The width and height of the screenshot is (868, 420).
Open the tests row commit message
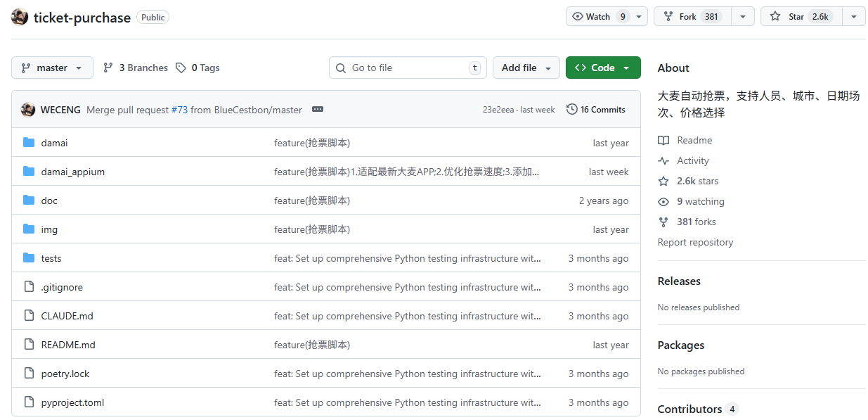(407, 258)
